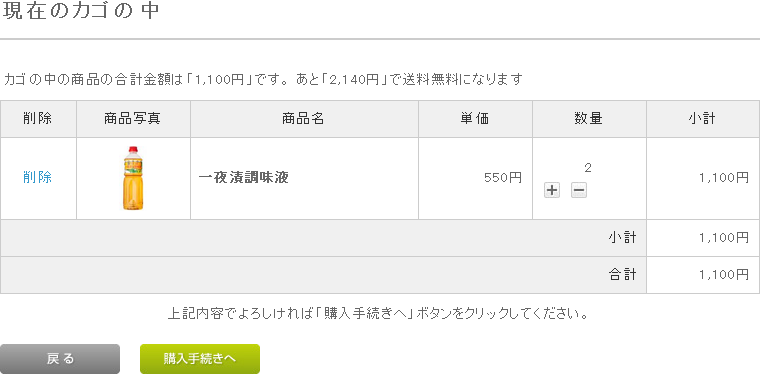
Task: Click the 数量 column header
Action: (589, 119)
